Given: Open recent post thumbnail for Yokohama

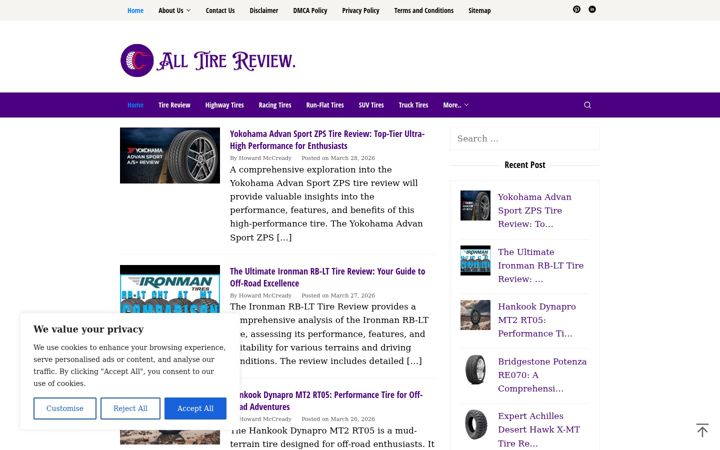Looking at the screenshot, I should click(475, 206).
